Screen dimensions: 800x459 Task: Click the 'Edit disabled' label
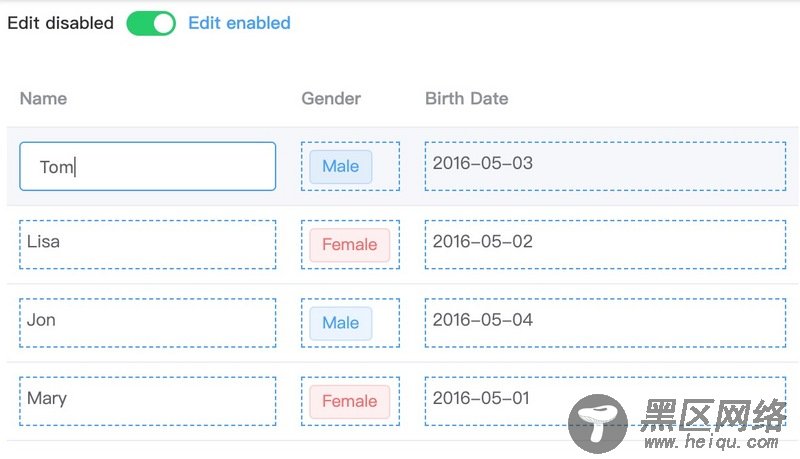point(61,23)
